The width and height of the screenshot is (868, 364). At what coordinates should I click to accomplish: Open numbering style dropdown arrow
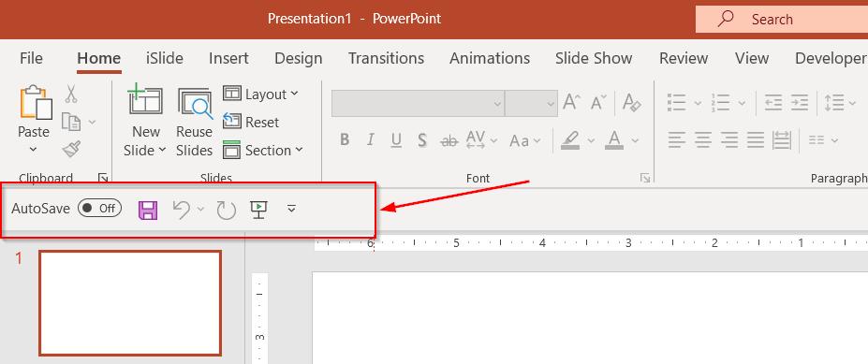742,103
